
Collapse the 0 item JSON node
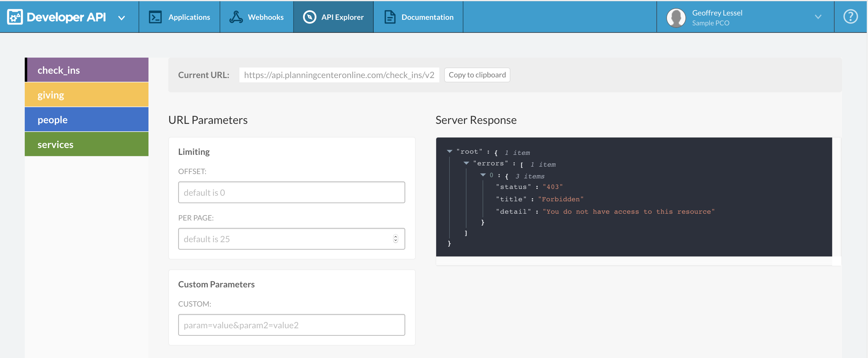483,175
